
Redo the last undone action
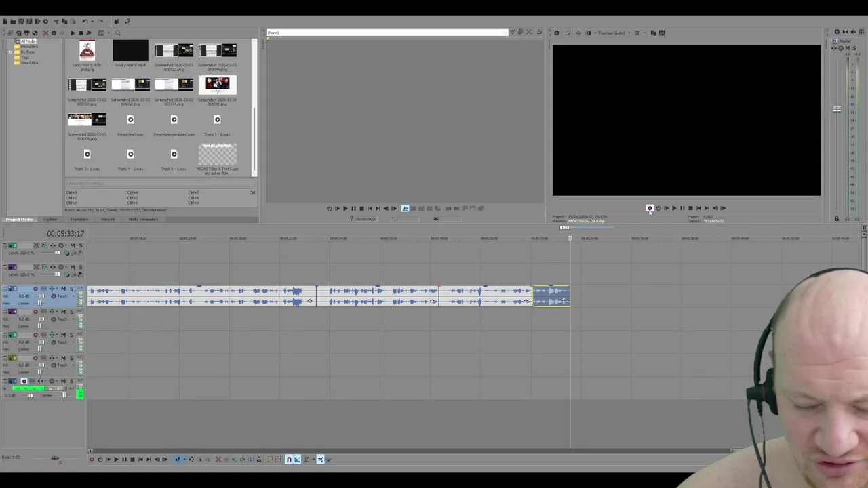pyautogui.click(x=100, y=22)
